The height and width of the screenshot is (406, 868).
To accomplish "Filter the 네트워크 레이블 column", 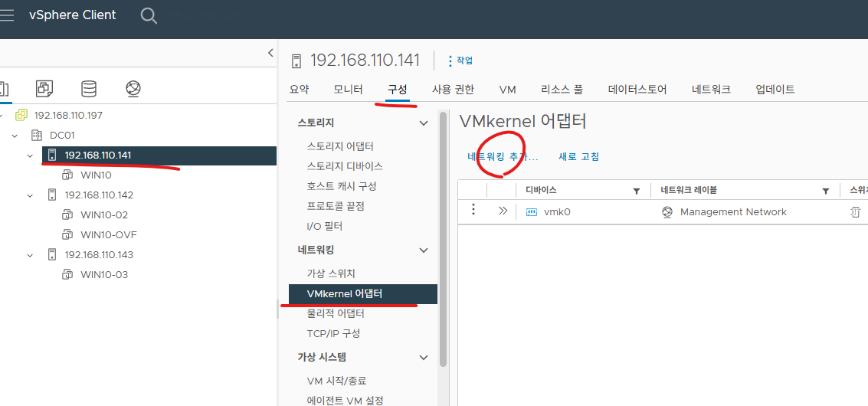I will coord(826,191).
